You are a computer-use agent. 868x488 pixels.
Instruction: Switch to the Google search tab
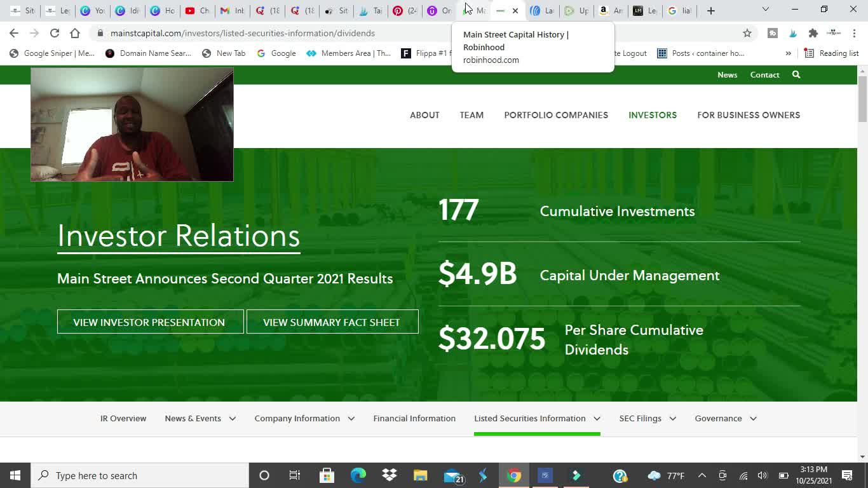(x=679, y=10)
